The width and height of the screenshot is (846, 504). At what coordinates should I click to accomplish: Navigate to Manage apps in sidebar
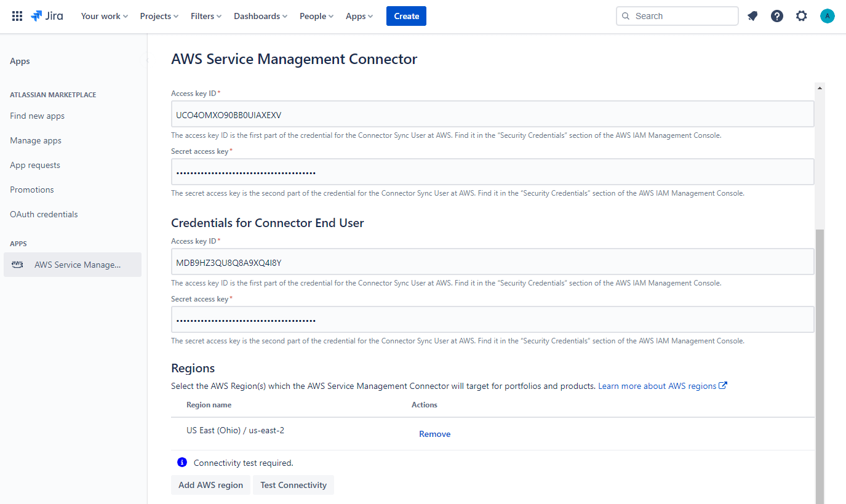coord(35,140)
